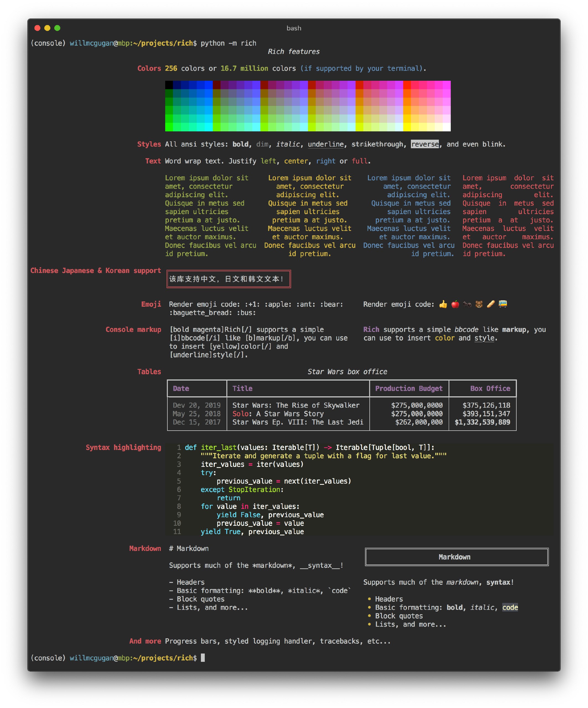Click the 'Production Budget' column header
Image resolution: width=588 pixels, height=708 pixels.
click(409, 389)
